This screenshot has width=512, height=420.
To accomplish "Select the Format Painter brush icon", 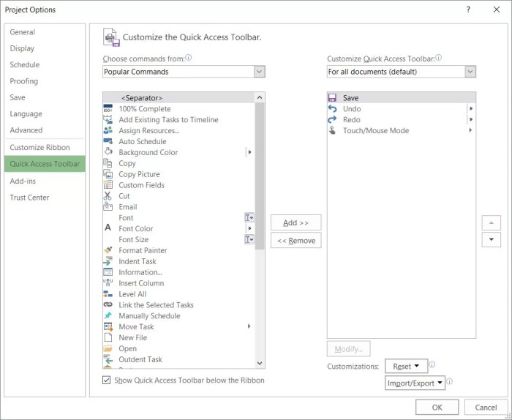I will pos(108,250).
